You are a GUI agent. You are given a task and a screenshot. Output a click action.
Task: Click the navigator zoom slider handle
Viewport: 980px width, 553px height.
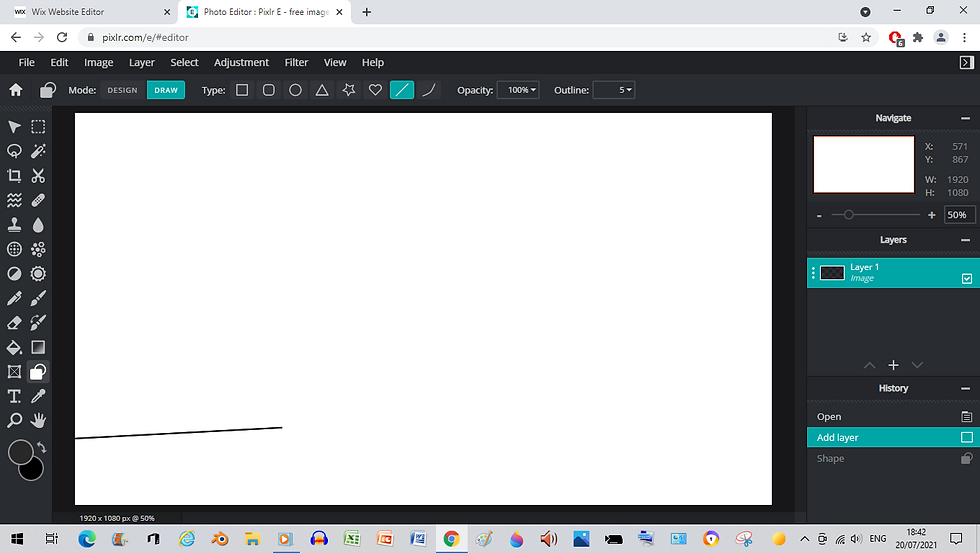tap(848, 215)
